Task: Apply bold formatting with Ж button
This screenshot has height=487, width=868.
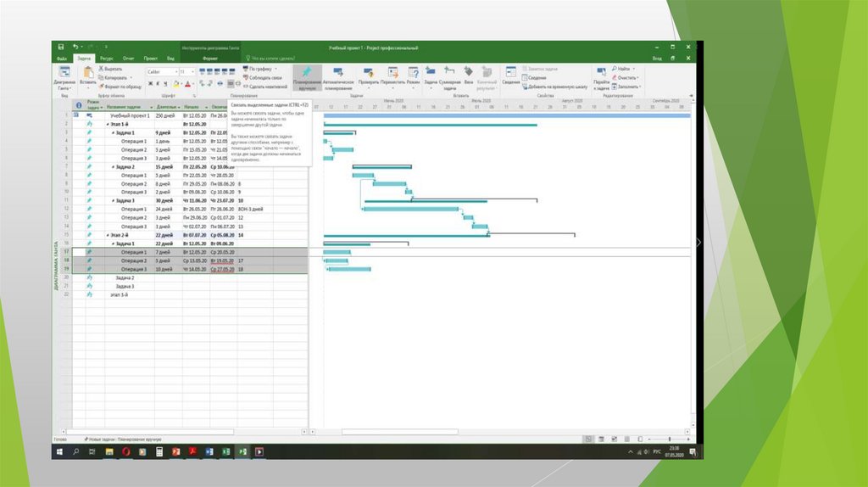Action: [x=150, y=84]
